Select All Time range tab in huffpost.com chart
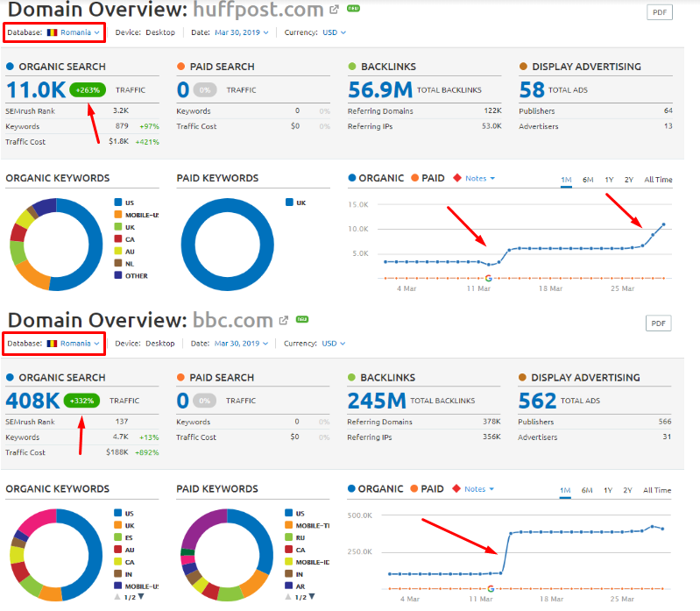700x611 pixels. tap(658, 180)
